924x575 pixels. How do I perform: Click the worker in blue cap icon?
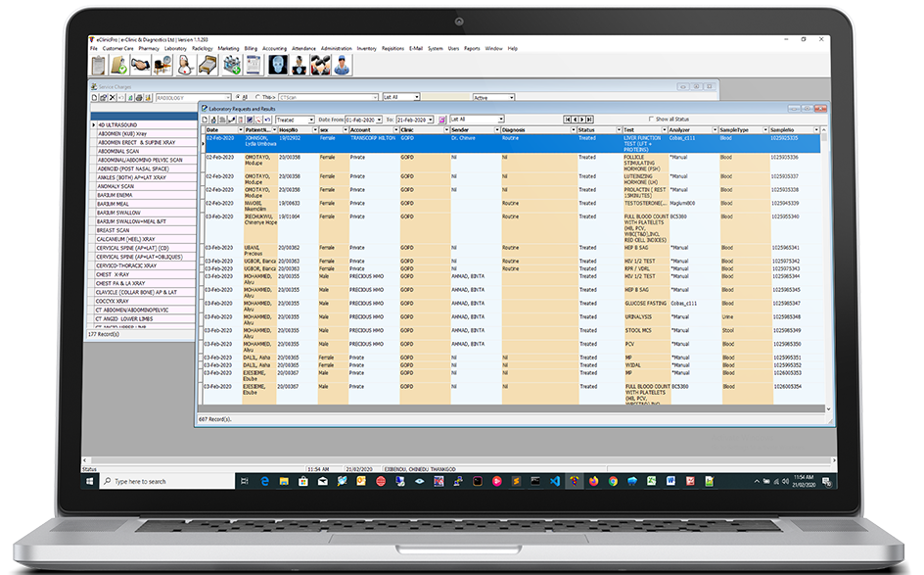pos(342,65)
